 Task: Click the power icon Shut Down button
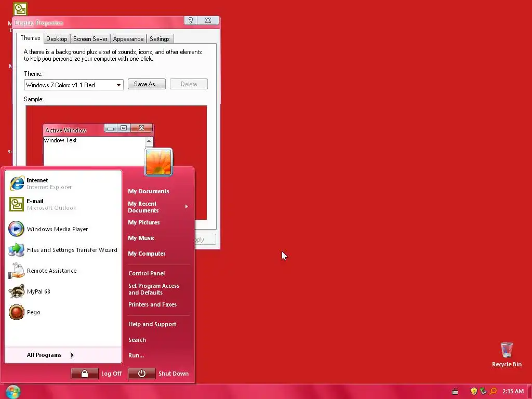(x=141, y=374)
